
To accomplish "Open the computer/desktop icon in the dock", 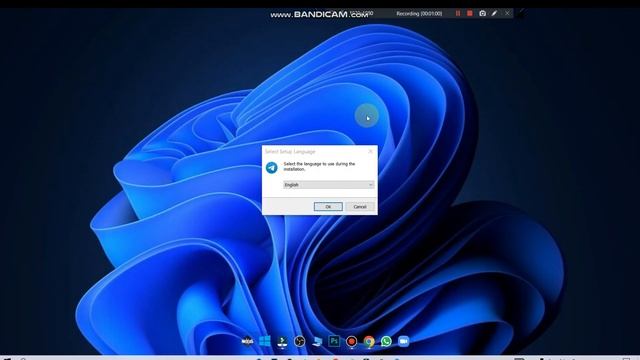I will pos(317,341).
